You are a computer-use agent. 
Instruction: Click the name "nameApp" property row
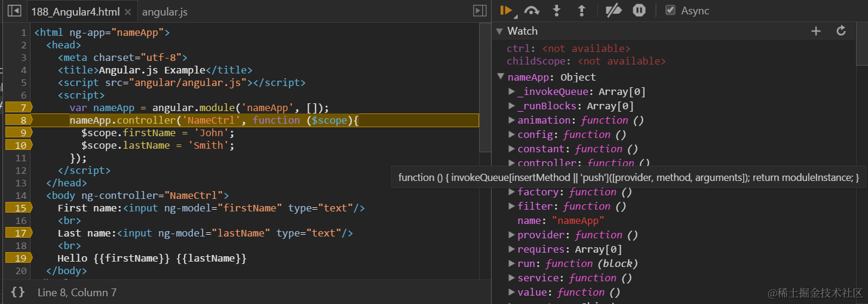coord(561,220)
